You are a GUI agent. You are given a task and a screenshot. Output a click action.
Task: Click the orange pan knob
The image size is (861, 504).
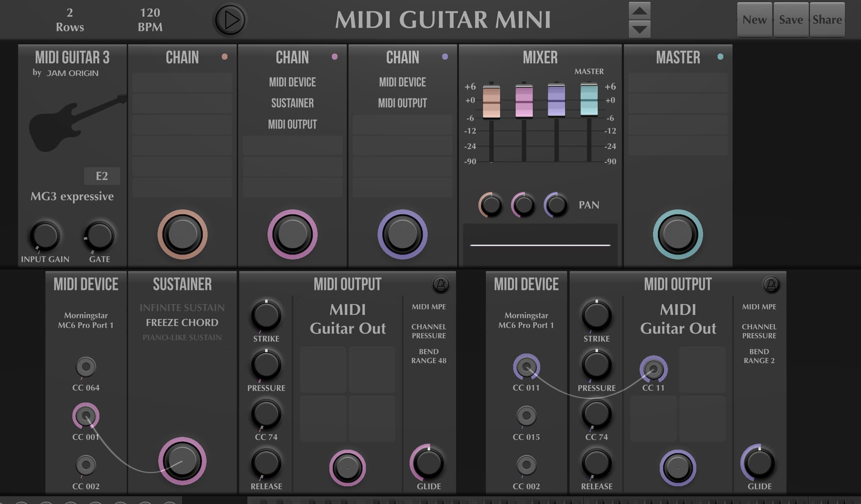coord(491,205)
